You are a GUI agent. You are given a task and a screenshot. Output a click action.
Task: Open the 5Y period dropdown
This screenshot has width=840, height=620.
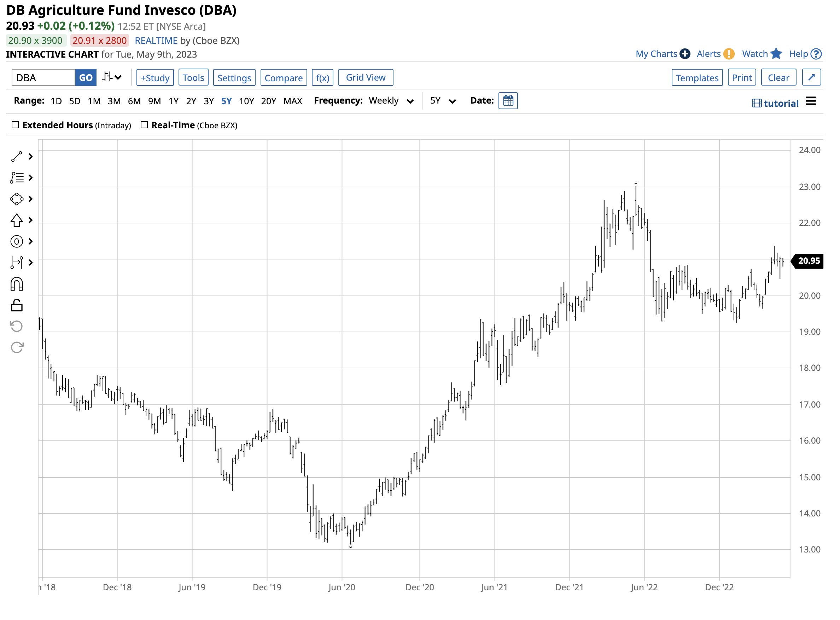pos(444,101)
